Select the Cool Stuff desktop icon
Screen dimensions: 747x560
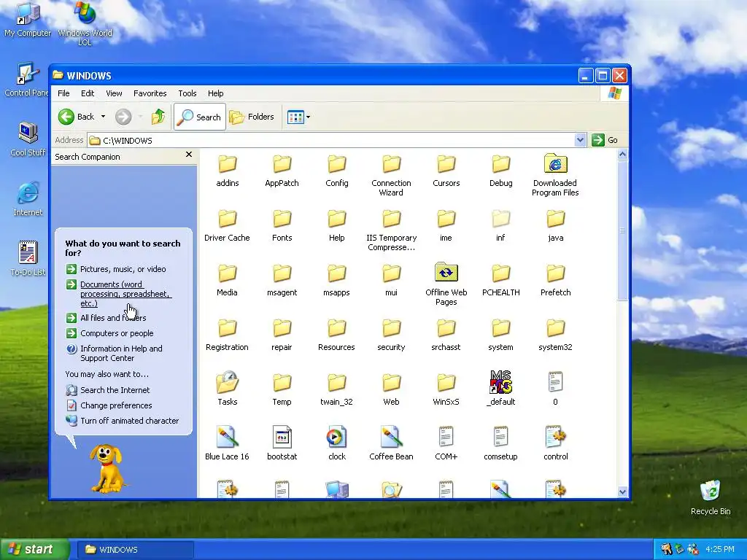point(28,139)
